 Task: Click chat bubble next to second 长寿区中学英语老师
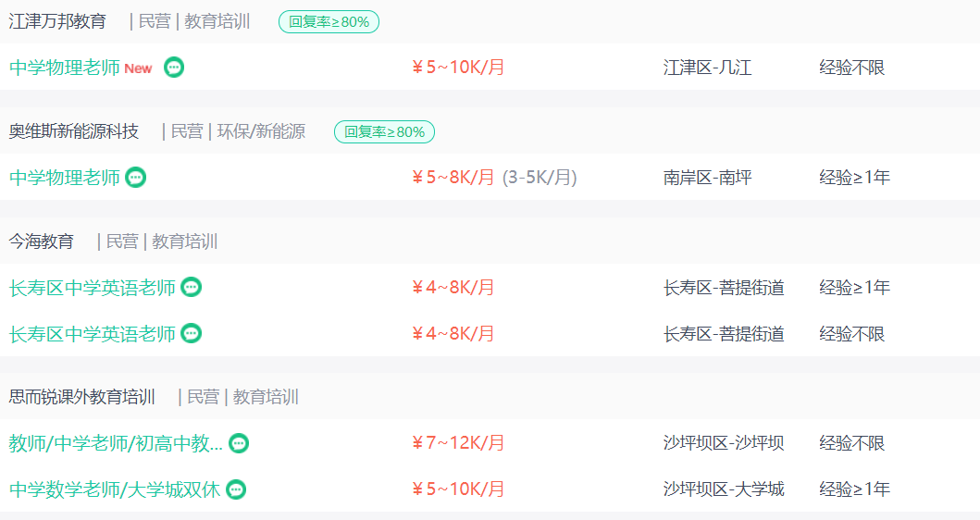pyautogui.click(x=192, y=333)
